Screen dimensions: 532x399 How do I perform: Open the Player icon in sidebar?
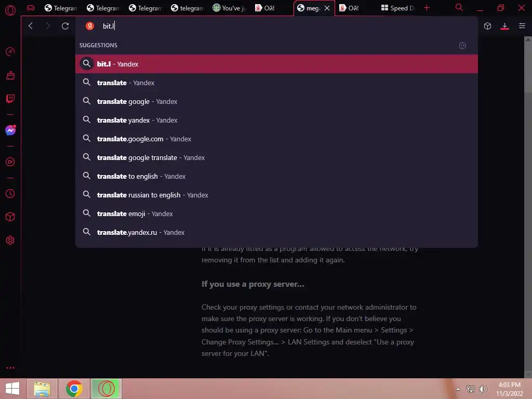point(10,162)
